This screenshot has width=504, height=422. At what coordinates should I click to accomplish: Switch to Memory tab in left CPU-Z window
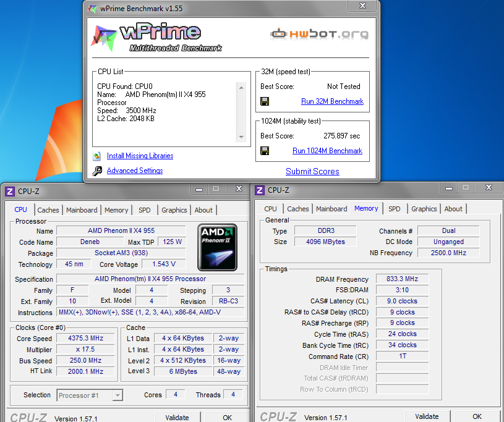pos(116,210)
